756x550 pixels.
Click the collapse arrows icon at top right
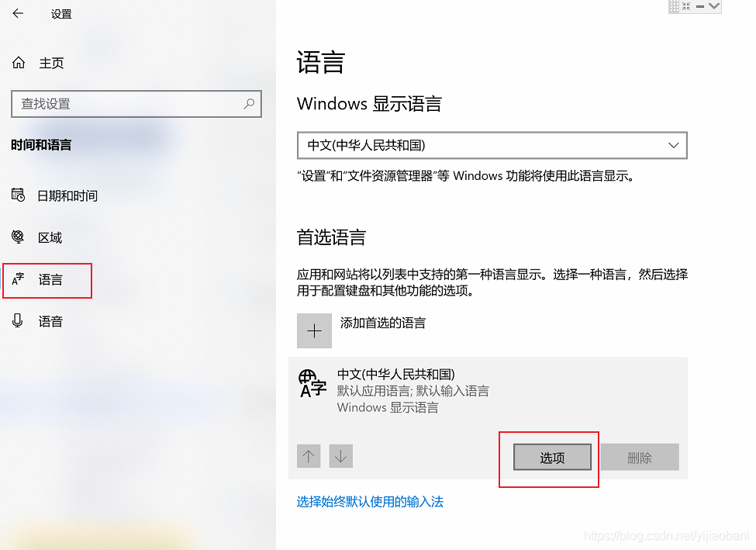[686, 6]
